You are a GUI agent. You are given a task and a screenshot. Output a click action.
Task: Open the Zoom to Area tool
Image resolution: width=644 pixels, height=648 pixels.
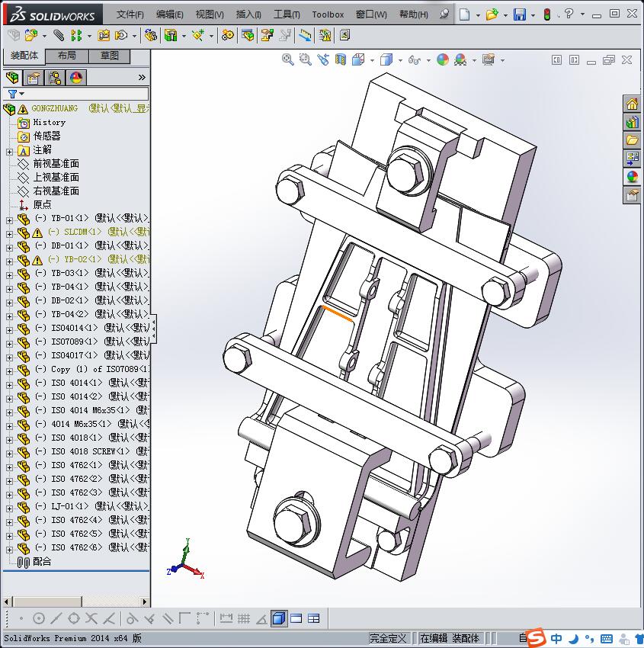click(x=304, y=59)
